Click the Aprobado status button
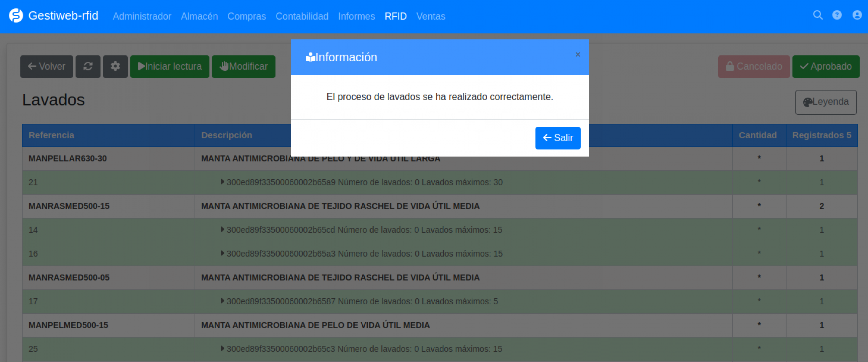The image size is (868, 362). point(825,66)
